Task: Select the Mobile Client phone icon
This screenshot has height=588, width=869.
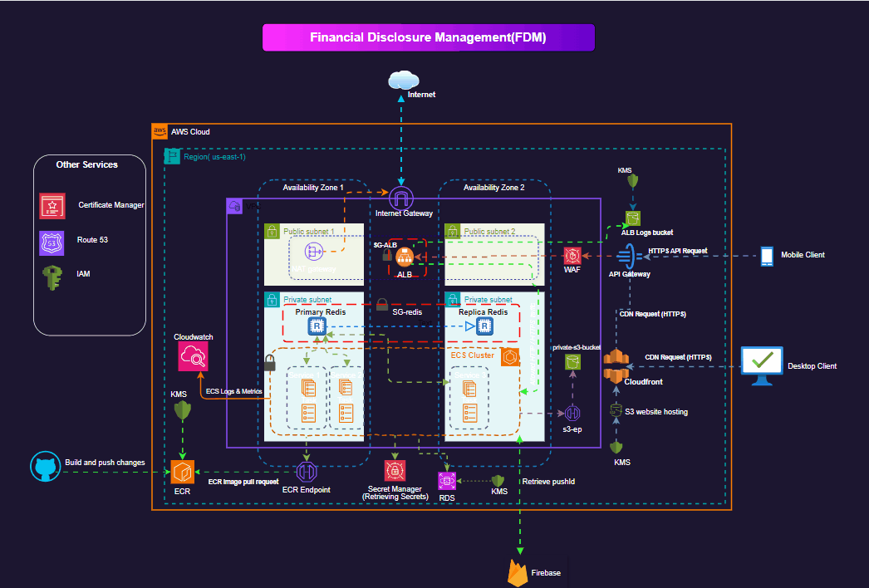Action: tap(767, 256)
